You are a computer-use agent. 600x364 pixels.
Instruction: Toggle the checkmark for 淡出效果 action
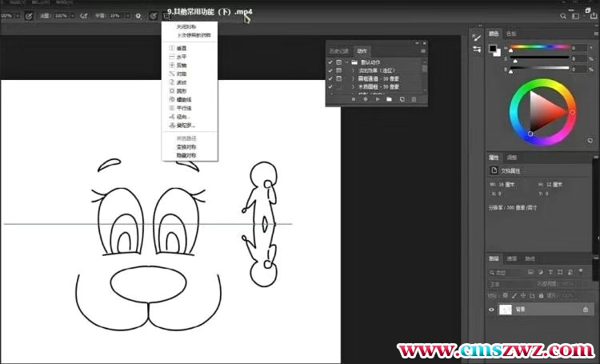point(330,70)
